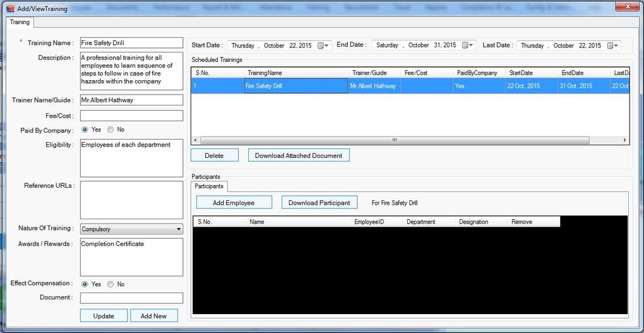Screen dimensions: 644x333
Task: Delete the selected scheduled training
Action: point(215,155)
